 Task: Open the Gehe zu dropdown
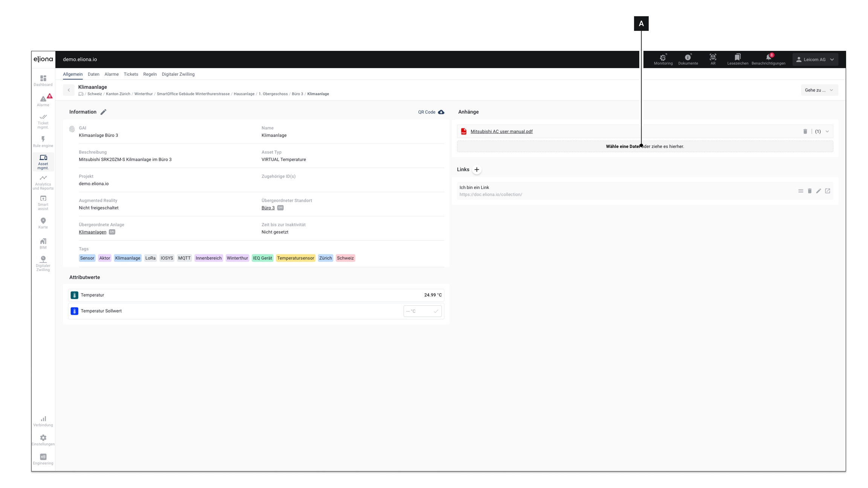tap(819, 90)
